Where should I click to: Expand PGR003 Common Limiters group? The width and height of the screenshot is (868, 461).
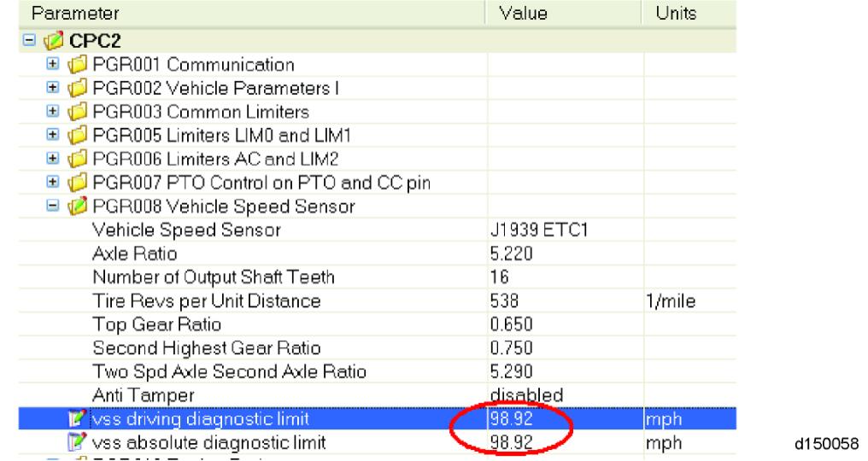click(x=53, y=111)
